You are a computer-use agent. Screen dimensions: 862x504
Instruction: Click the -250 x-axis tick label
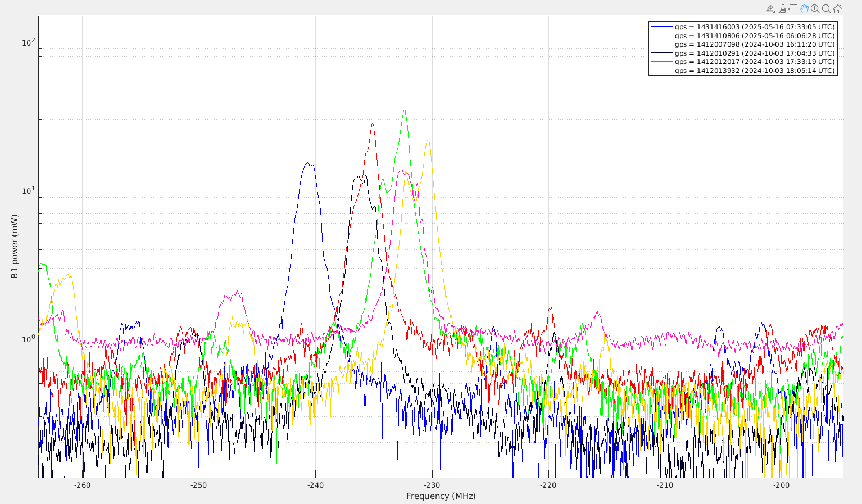coord(199,485)
